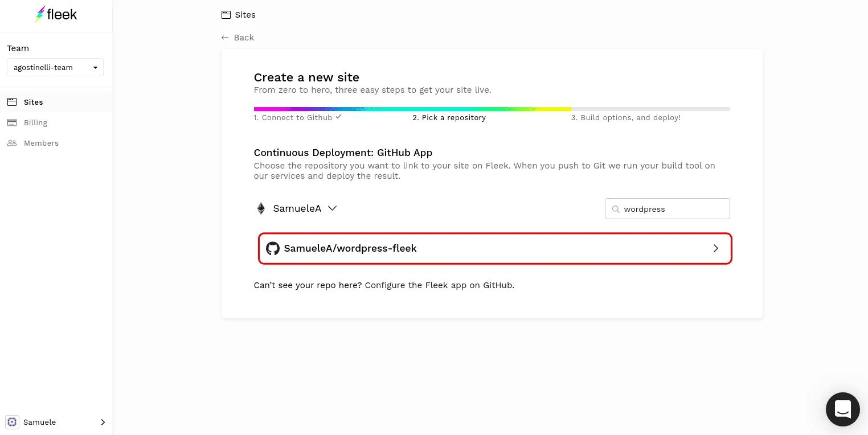Click the Samuele profile avatar icon
This screenshot has height=435, width=868.
coord(12,422)
